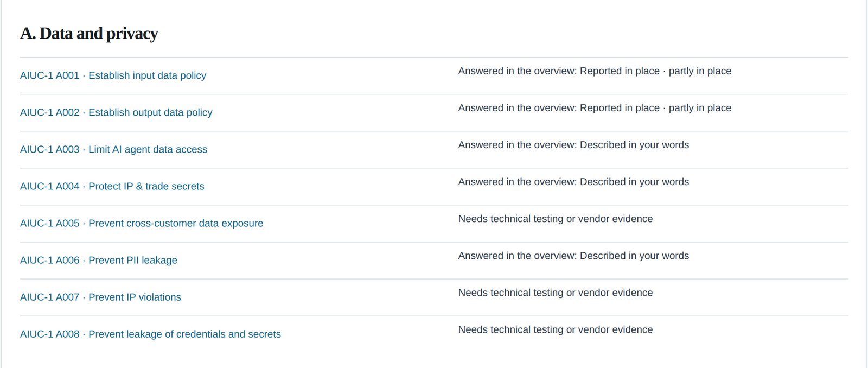Select A005 status 'Needs technical testing or vendor evidence'
The height and width of the screenshot is (368, 868).
click(556, 219)
